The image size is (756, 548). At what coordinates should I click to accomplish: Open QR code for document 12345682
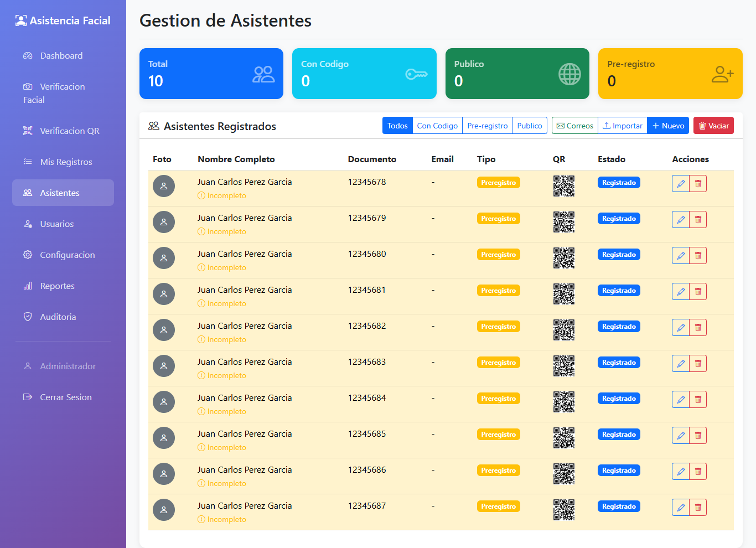[563, 330]
